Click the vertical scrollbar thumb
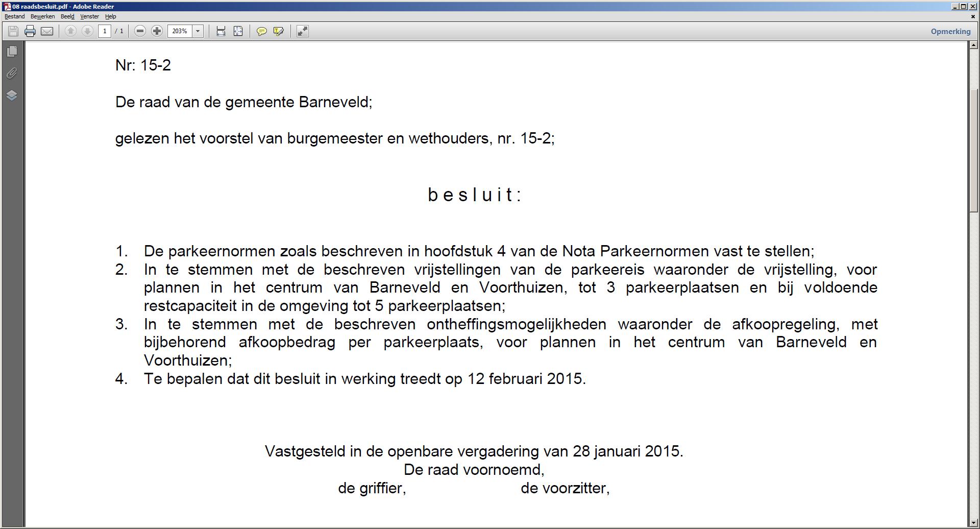The image size is (980, 529). (974, 151)
